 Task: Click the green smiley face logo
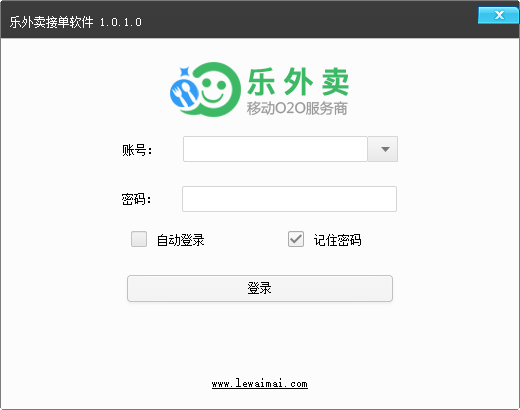point(215,89)
